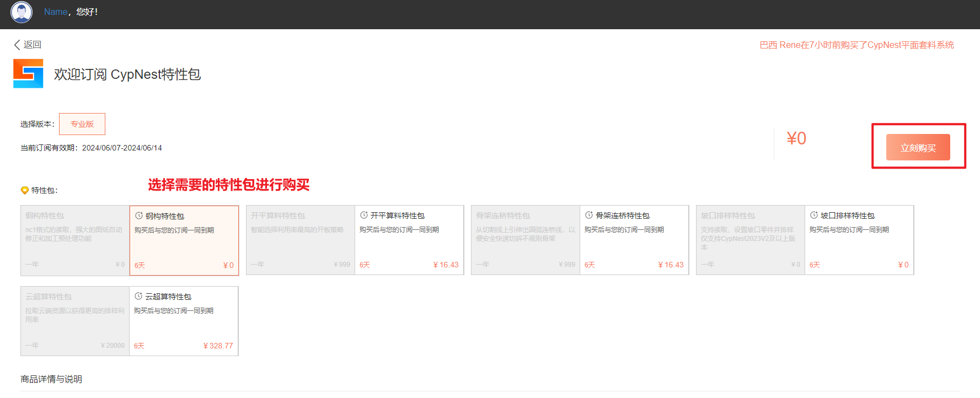Select 骨架连桥特性包 6-day ¥16.43 card
980x398 pixels.
634,240
